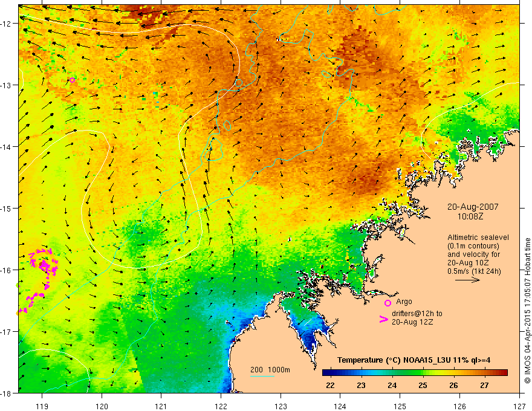Click the time text '10:08Z'
Viewport: 532px width, 411px height.
point(470,216)
